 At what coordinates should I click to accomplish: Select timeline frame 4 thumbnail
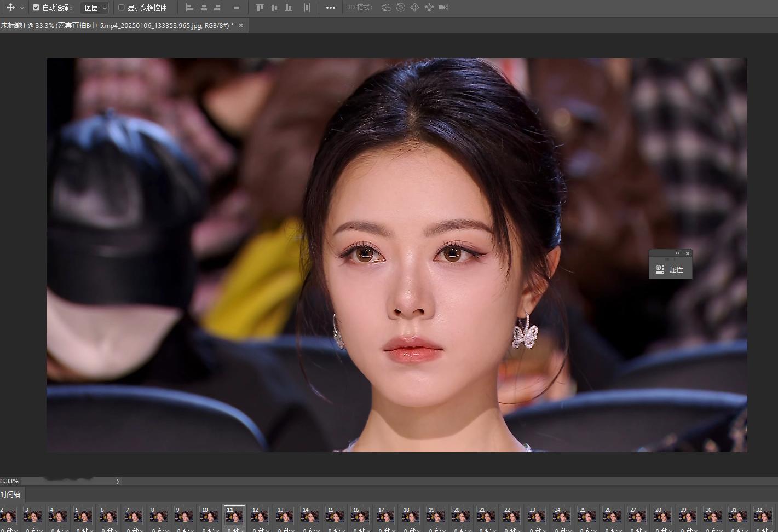(x=58, y=516)
